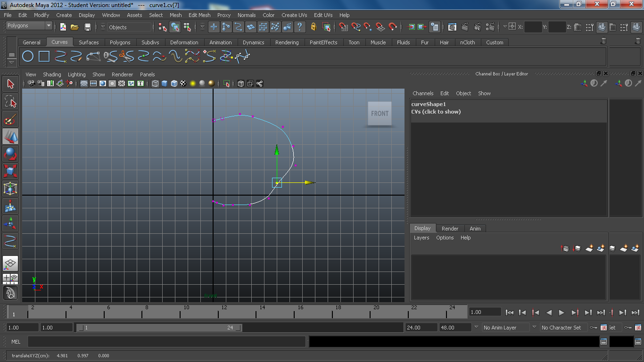
Task: Open a scene with folder icon
Action: [74, 27]
